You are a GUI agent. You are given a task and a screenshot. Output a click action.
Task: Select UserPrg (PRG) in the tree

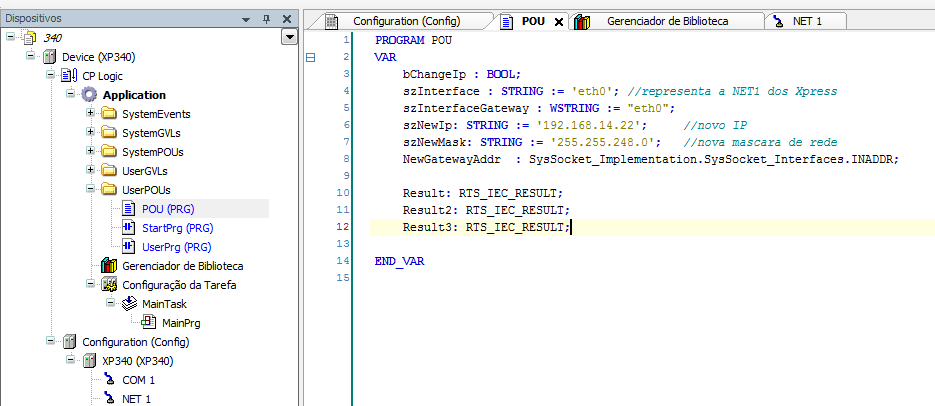pos(176,247)
